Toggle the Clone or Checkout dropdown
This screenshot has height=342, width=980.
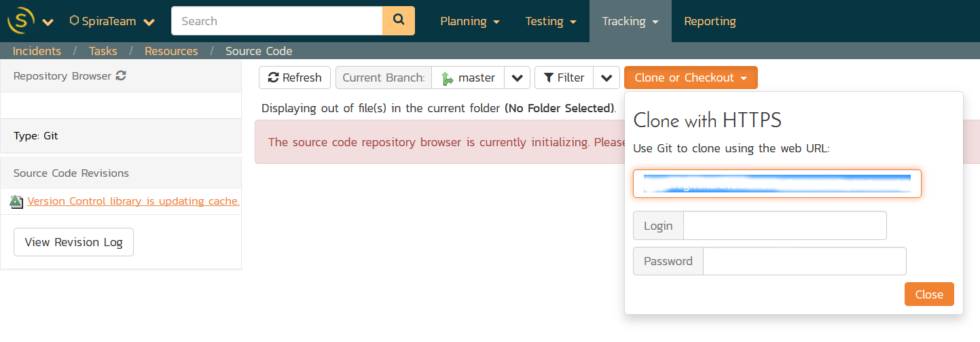[x=691, y=78]
